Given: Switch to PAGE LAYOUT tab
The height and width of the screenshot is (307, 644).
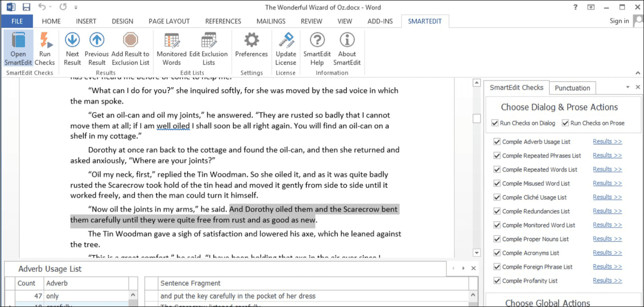Looking at the screenshot, I should [169, 21].
